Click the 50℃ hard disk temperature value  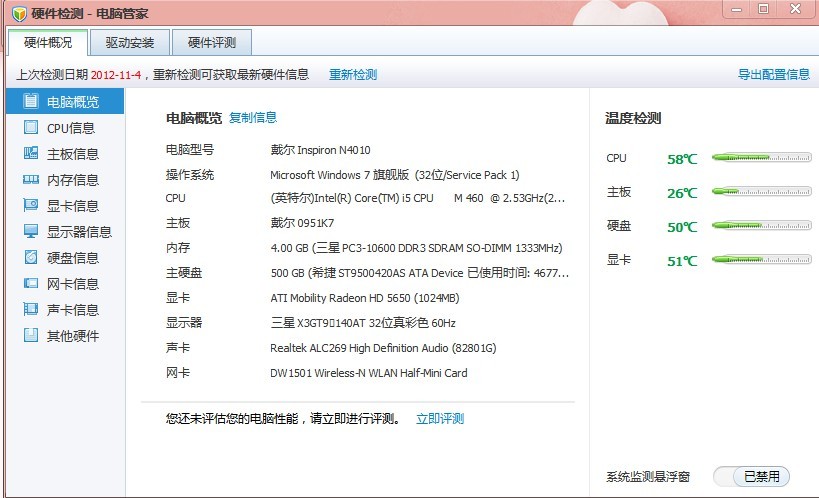click(682, 227)
